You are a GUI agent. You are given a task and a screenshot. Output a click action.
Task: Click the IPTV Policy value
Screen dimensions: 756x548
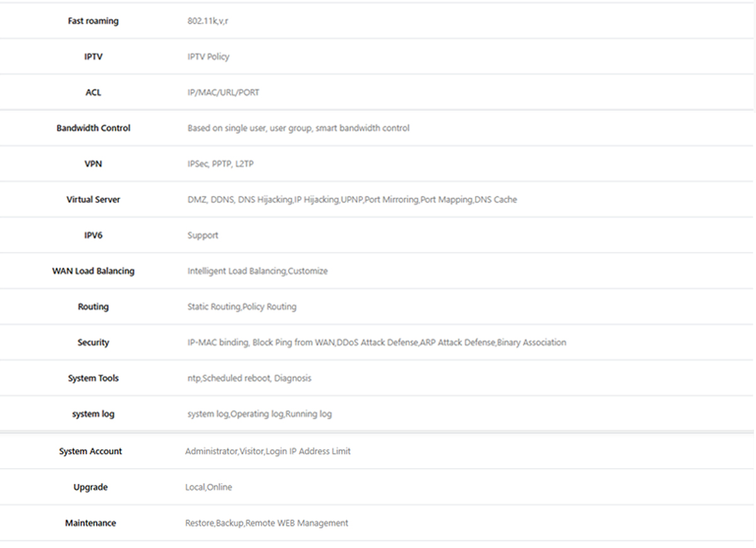tap(208, 57)
